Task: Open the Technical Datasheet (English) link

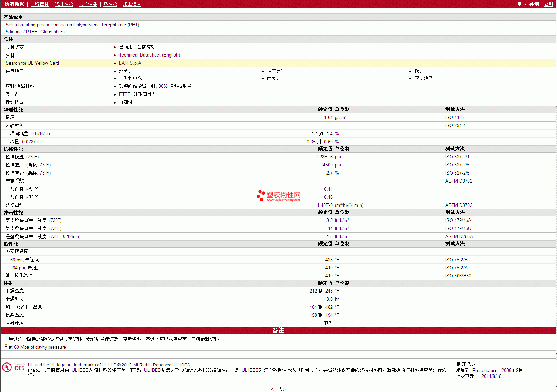Action: coord(149,55)
